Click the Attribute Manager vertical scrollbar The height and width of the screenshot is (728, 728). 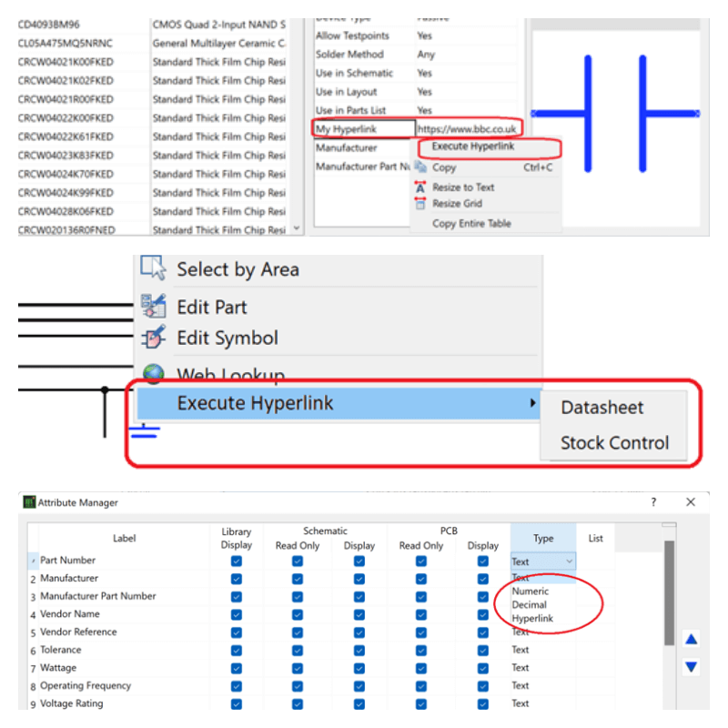tap(668, 591)
